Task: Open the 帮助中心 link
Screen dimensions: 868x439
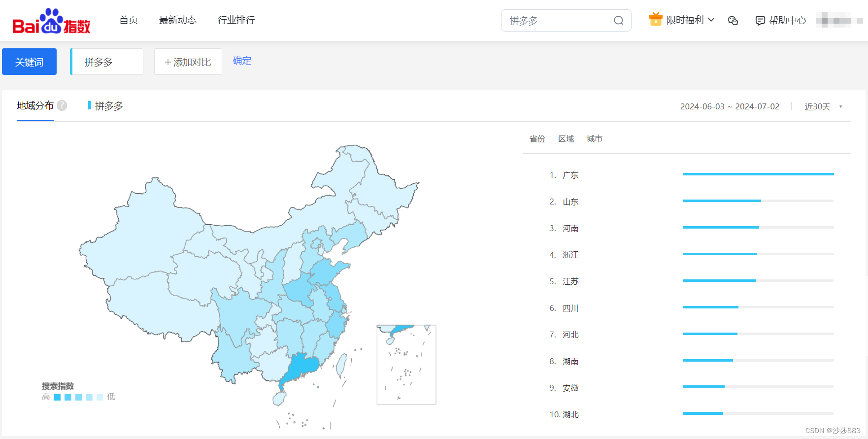Action: [787, 20]
